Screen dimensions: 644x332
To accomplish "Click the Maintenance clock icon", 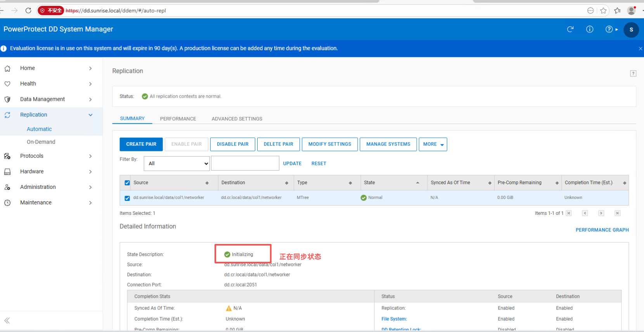I will [7, 202].
